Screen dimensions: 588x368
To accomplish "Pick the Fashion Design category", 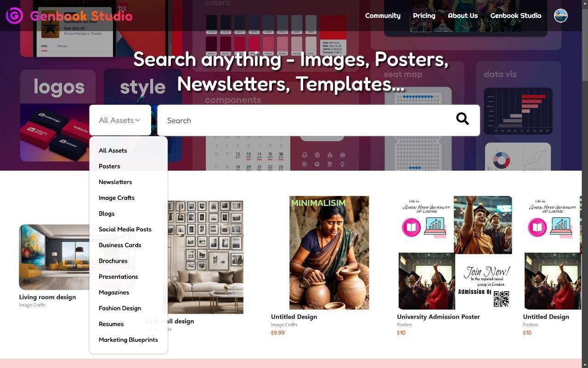I will pyautogui.click(x=120, y=308).
